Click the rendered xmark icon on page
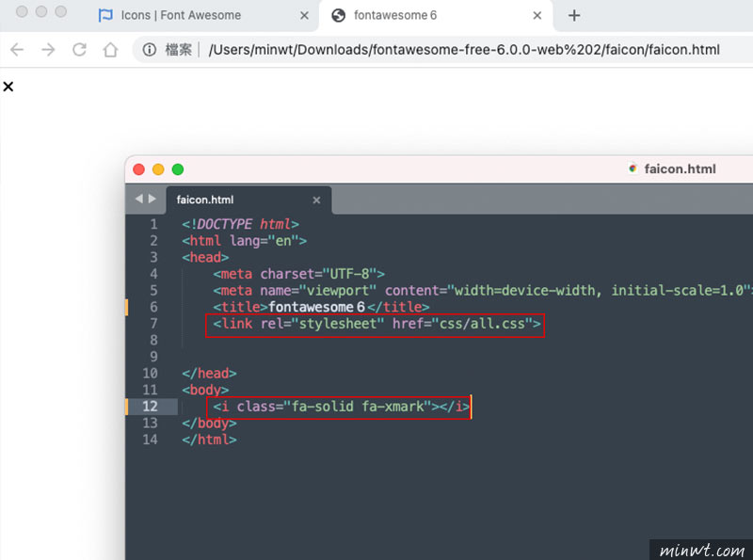This screenshot has height=560, width=753. click(x=8, y=87)
